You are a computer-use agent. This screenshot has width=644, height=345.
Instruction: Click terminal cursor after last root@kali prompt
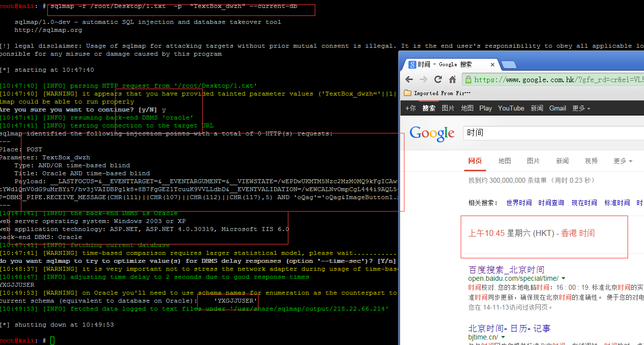pyautogui.click(x=53, y=341)
